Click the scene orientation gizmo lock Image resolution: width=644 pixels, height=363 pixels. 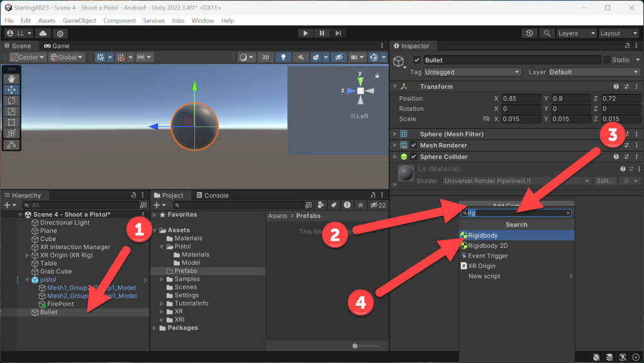pos(377,75)
